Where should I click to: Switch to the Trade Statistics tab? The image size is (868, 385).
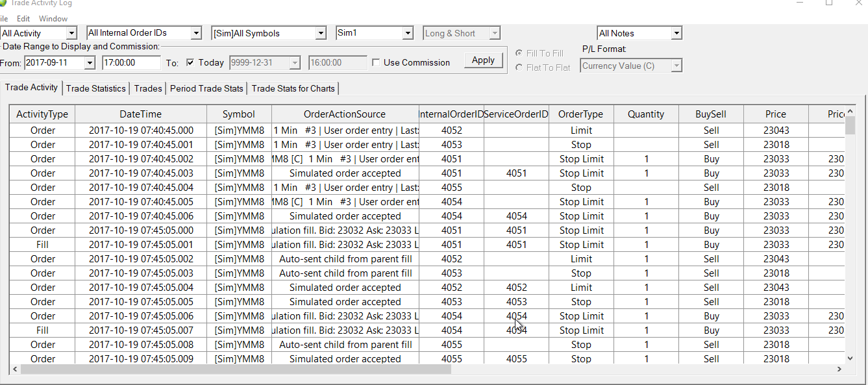pyautogui.click(x=96, y=88)
